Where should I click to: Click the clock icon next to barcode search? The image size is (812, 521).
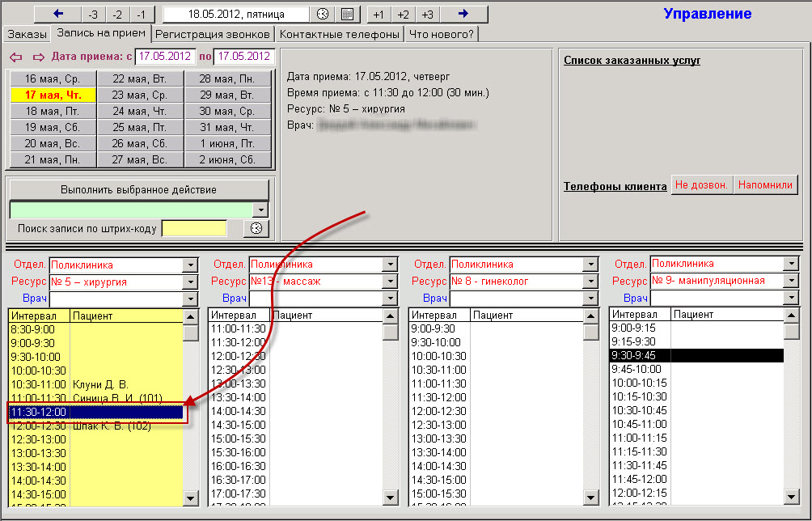256,228
